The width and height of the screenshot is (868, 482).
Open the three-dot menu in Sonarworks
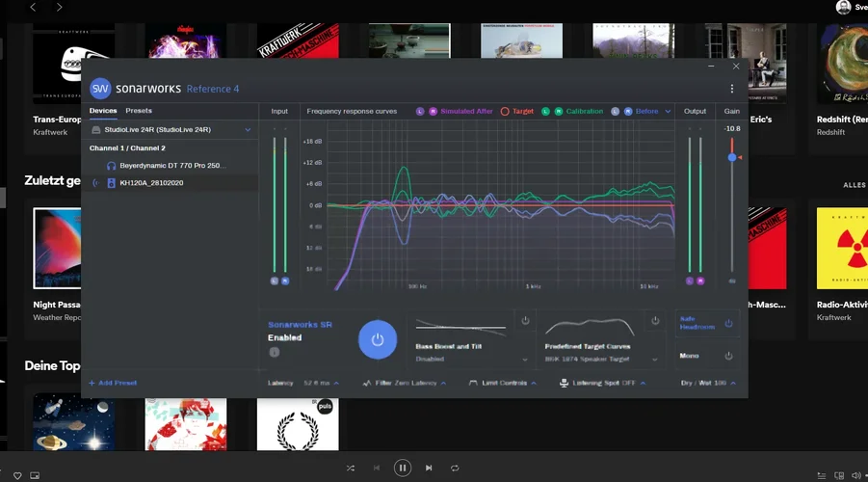pyautogui.click(x=732, y=89)
